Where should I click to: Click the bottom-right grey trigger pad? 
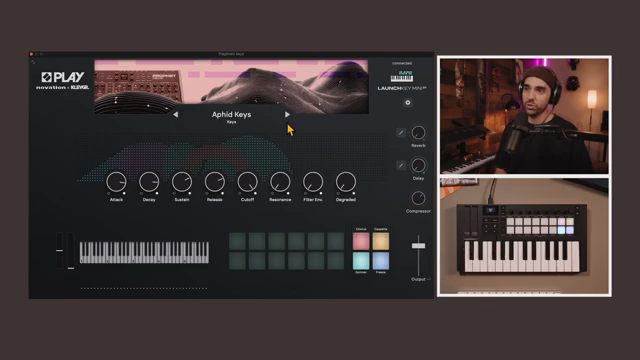click(x=336, y=261)
